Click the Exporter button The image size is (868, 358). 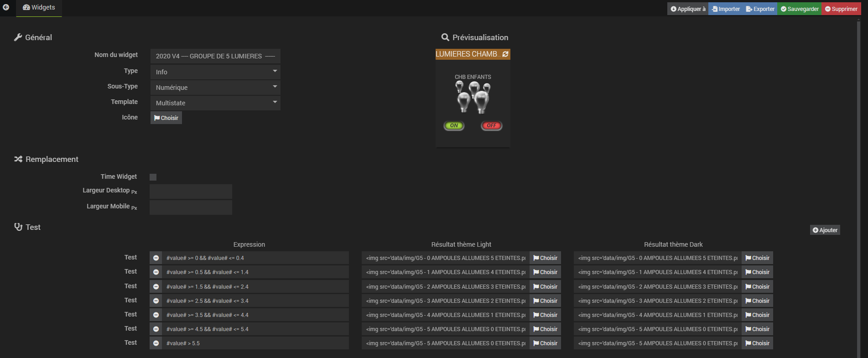coord(760,9)
